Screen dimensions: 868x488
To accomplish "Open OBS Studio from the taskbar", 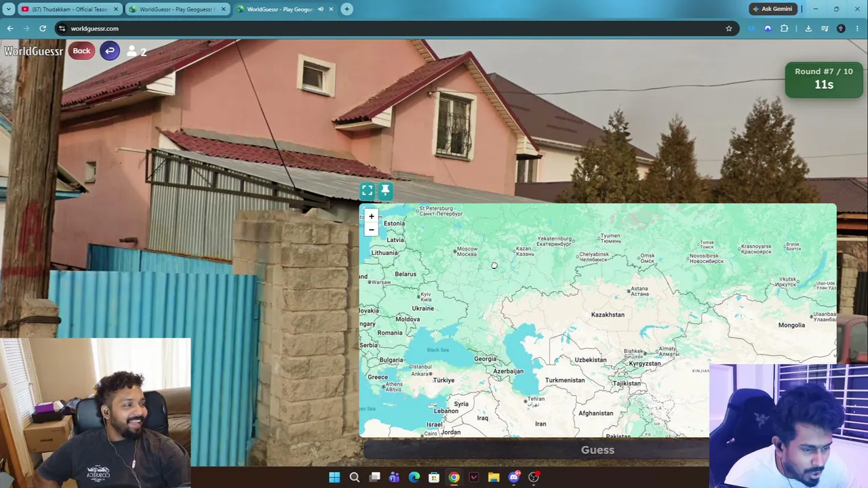I will click(534, 477).
